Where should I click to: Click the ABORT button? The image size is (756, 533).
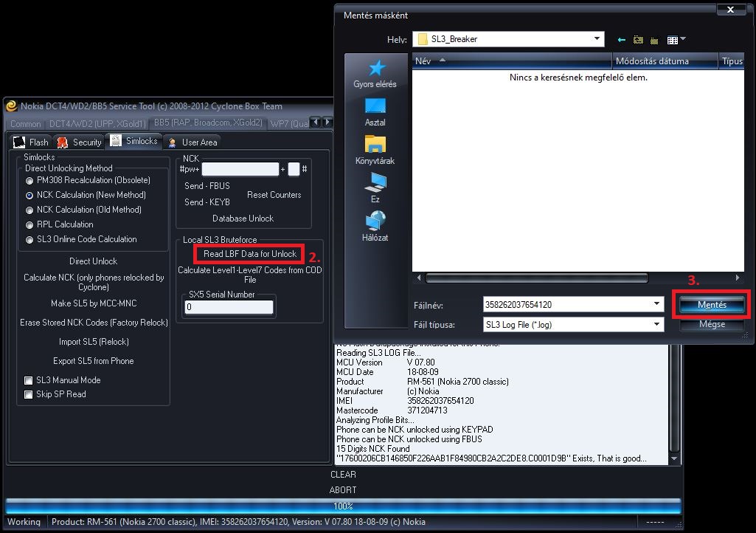[x=343, y=490]
